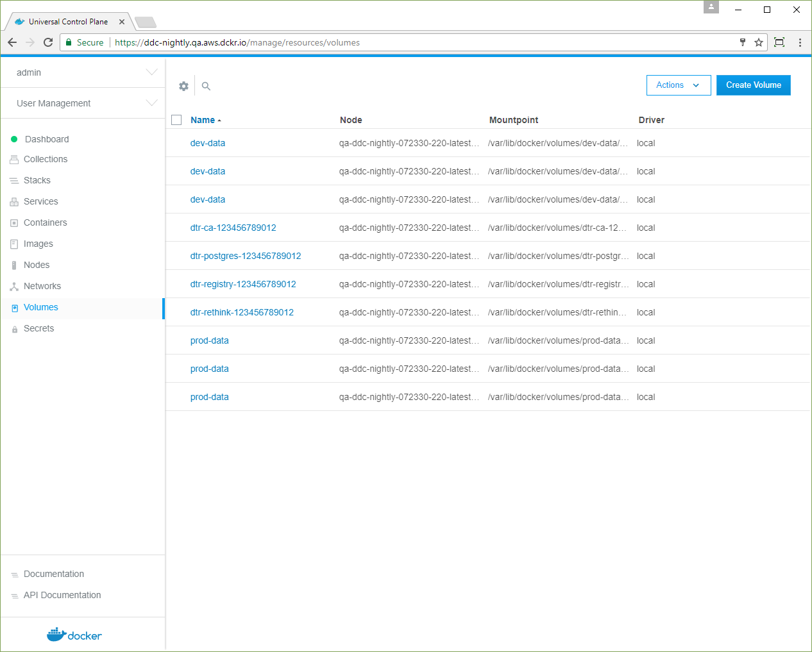Image resolution: width=812 pixels, height=652 pixels.
Task: Open Services in the sidebar
Action: coord(40,201)
